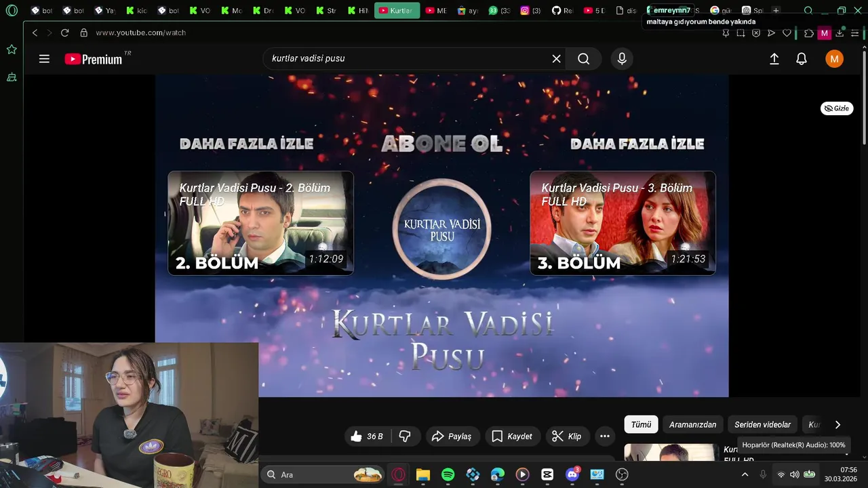The height and width of the screenshot is (488, 868).
Task: Reload the page with the refresh icon
Action: (x=64, y=33)
